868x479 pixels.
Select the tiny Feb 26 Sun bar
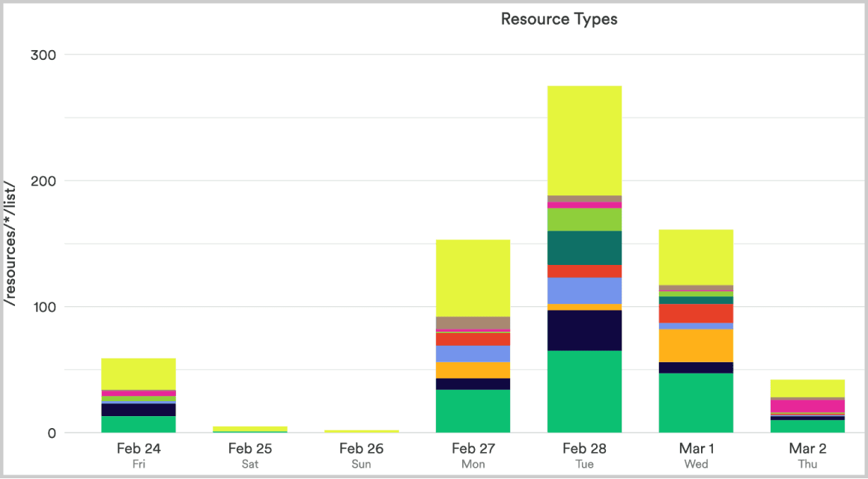coord(361,431)
